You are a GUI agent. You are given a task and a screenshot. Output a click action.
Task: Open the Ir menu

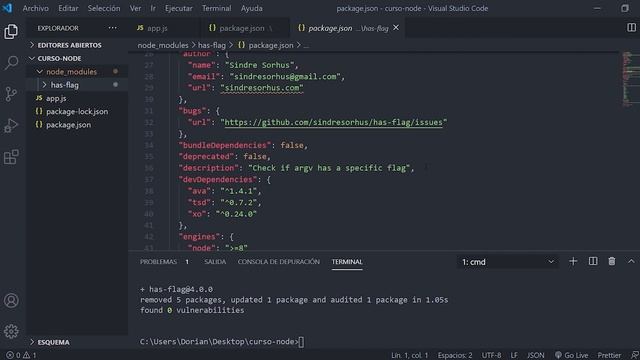pyautogui.click(x=153, y=8)
